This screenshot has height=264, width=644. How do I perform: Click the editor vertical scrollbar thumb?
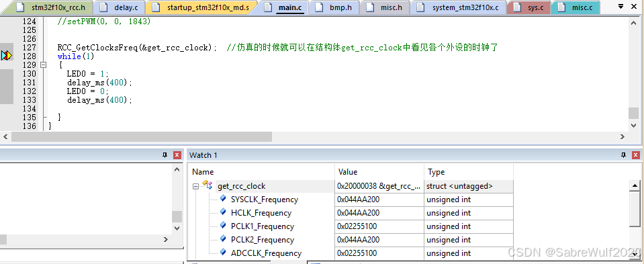[x=634, y=113]
